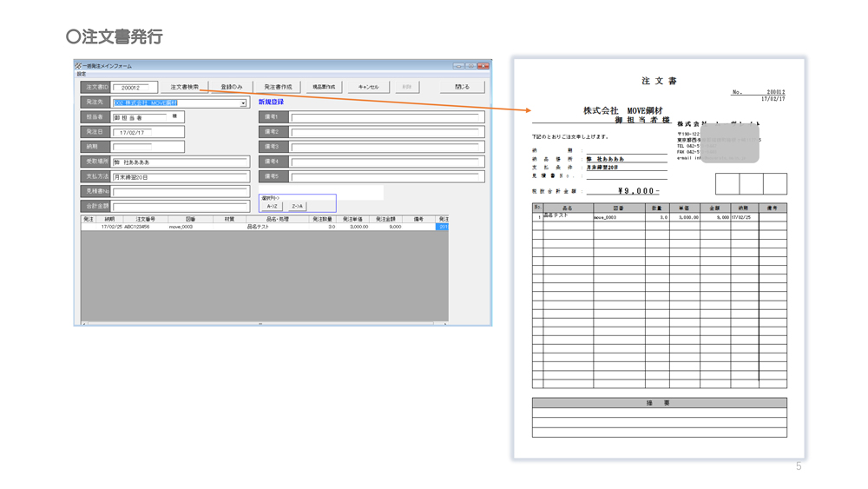Viewport: 868px width, 489px height.
Task: Click the 納期 column header in grid
Action: (109, 219)
